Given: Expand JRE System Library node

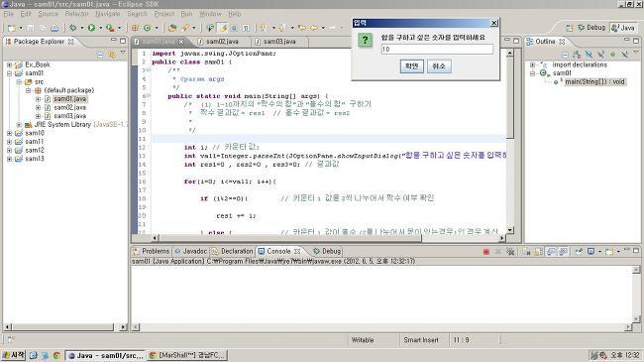Looking at the screenshot, I should (x=19, y=125).
